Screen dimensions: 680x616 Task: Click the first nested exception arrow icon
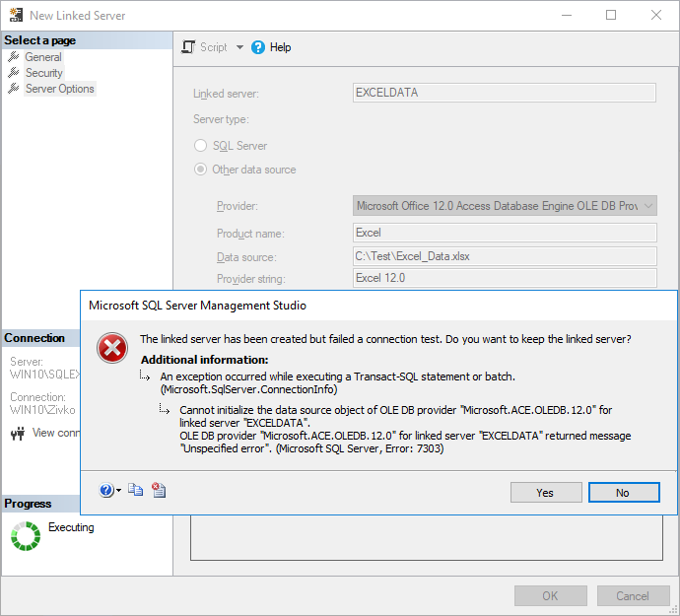pyautogui.click(x=145, y=376)
